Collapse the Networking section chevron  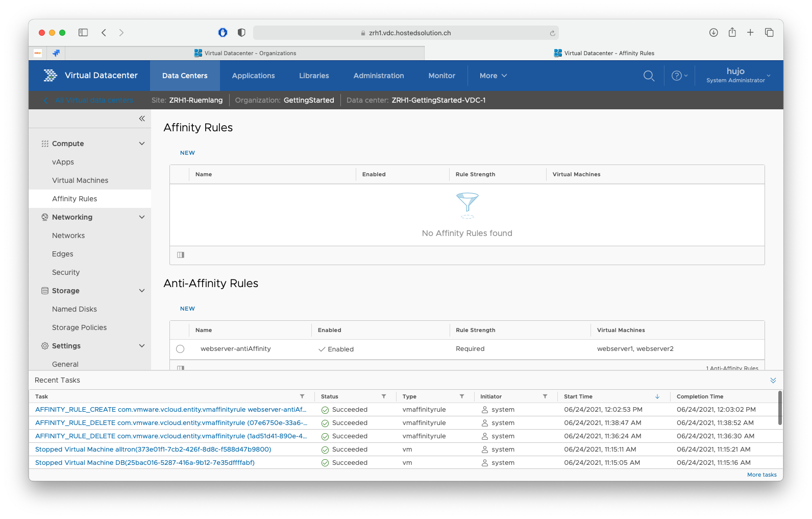[142, 217]
